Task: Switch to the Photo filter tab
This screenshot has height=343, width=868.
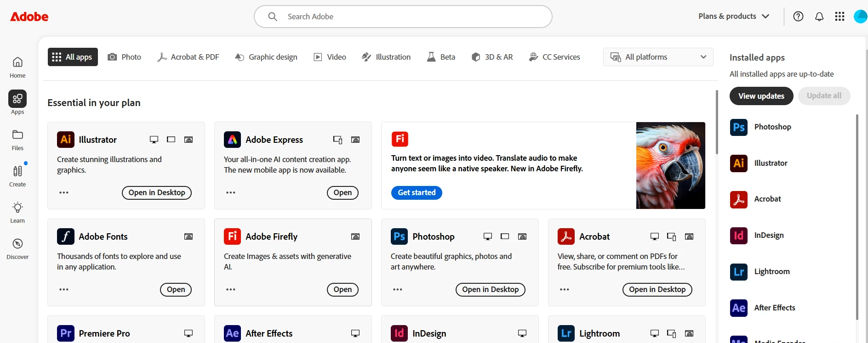Action: (125, 57)
